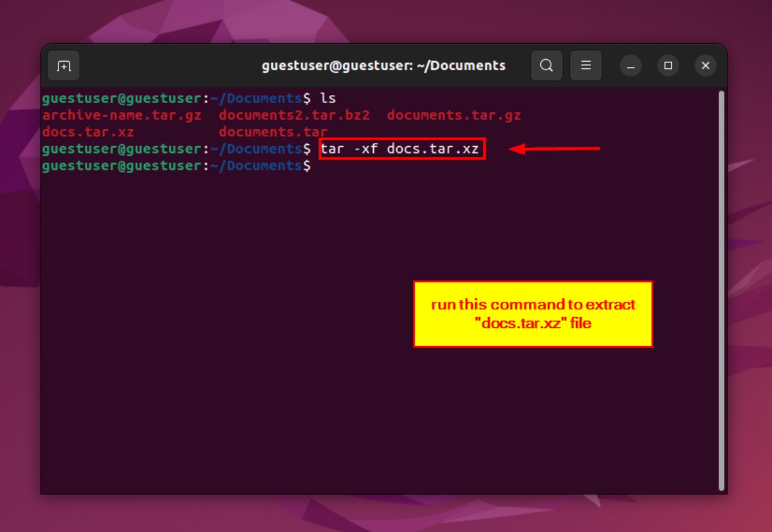The height and width of the screenshot is (532, 772).
Task: Click the search magnifier icon in the header
Action: click(546, 66)
